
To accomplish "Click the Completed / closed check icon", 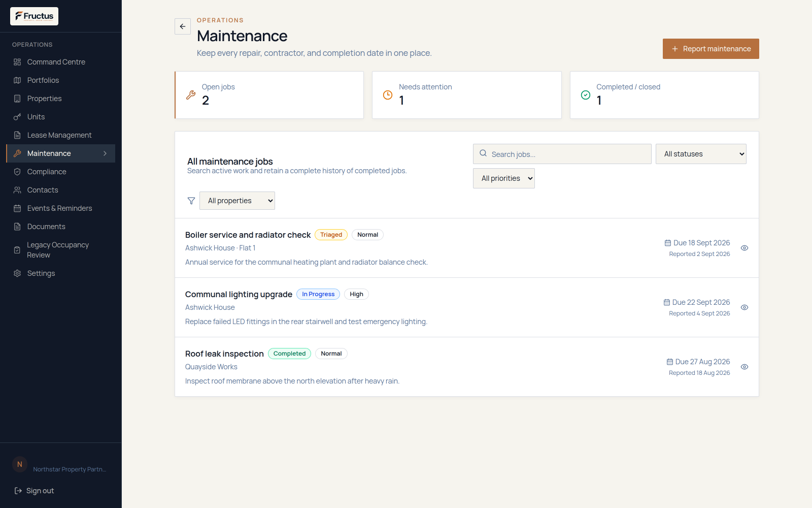I will click(x=586, y=95).
